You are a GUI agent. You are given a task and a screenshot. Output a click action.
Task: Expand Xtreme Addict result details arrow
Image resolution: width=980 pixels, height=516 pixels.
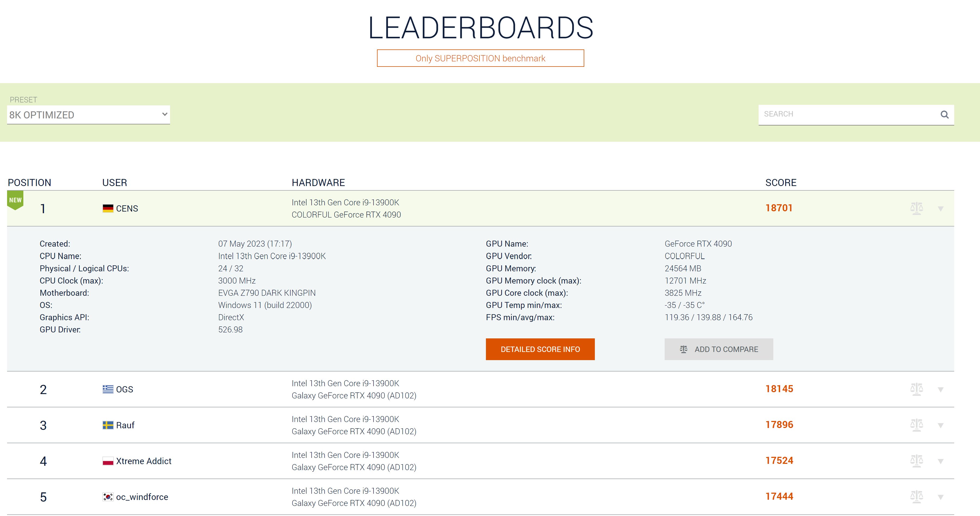coord(940,462)
